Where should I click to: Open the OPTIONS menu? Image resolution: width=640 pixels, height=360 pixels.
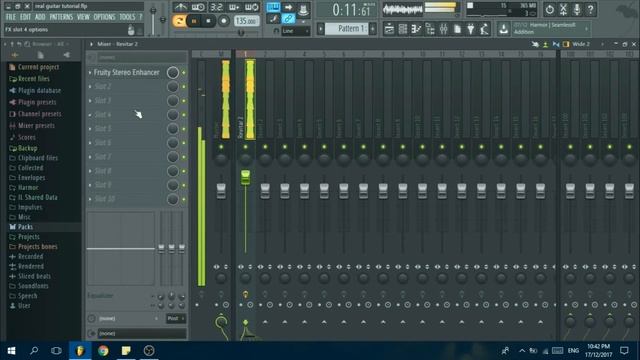pyautogui.click(x=104, y=17)
